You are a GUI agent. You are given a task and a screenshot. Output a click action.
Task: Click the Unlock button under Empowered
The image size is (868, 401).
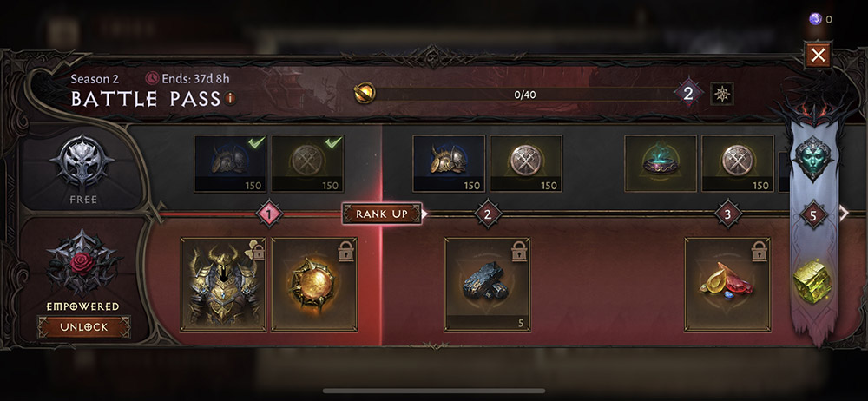tap(84, 327)
